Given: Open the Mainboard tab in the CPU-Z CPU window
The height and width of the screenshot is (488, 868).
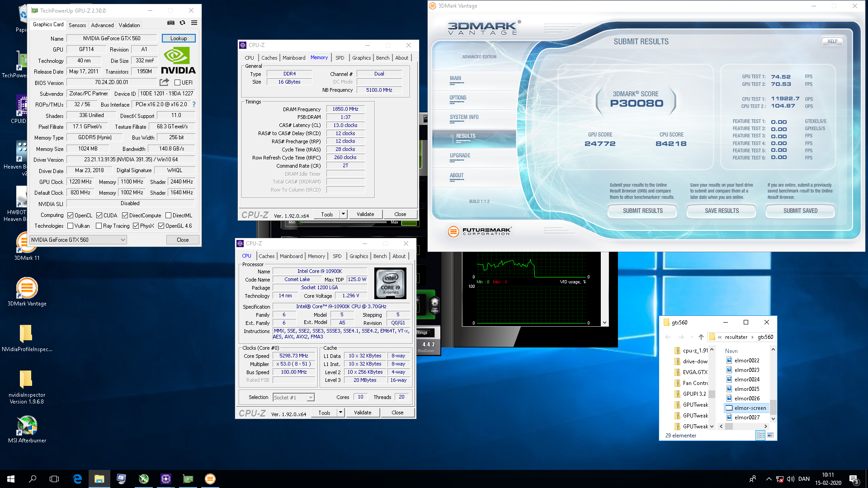Looking at the screenshot, I should pos(291,256).
